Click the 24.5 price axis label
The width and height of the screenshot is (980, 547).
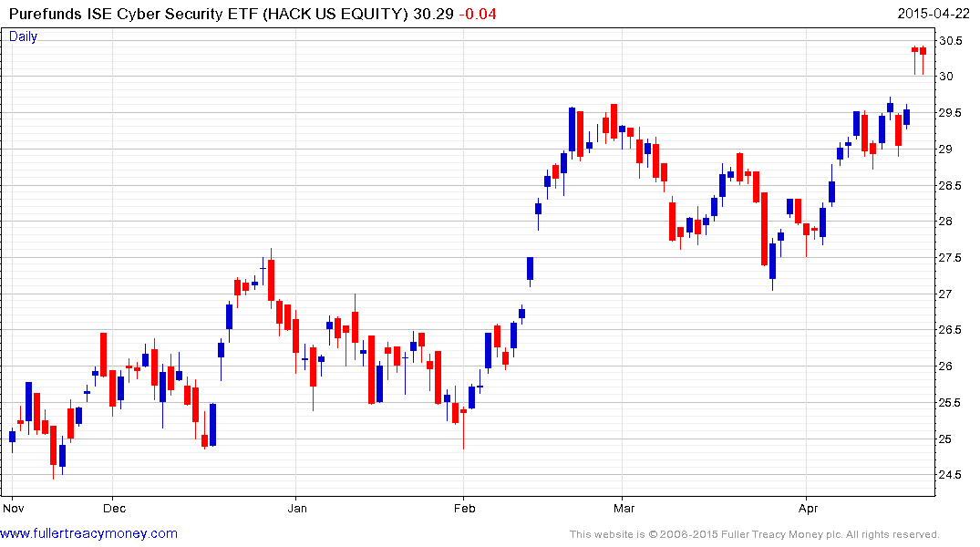pyautogui.click(x=951, y=474)
